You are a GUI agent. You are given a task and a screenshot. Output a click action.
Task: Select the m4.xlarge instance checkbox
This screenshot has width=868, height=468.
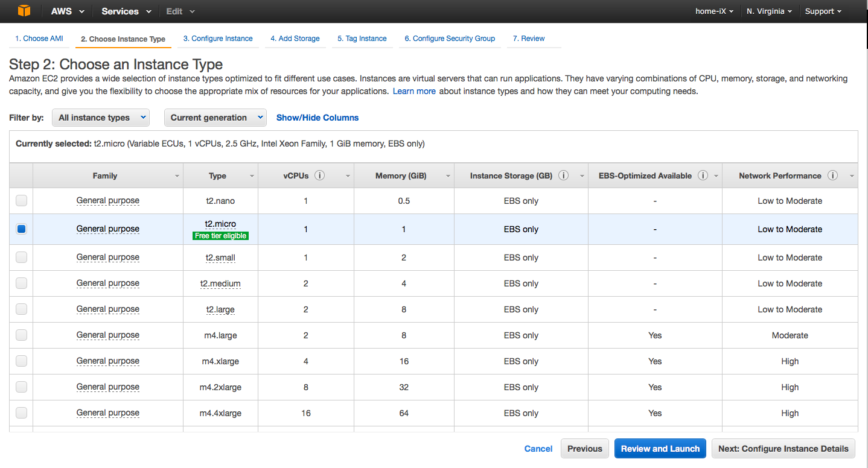[x=21, y=361]
